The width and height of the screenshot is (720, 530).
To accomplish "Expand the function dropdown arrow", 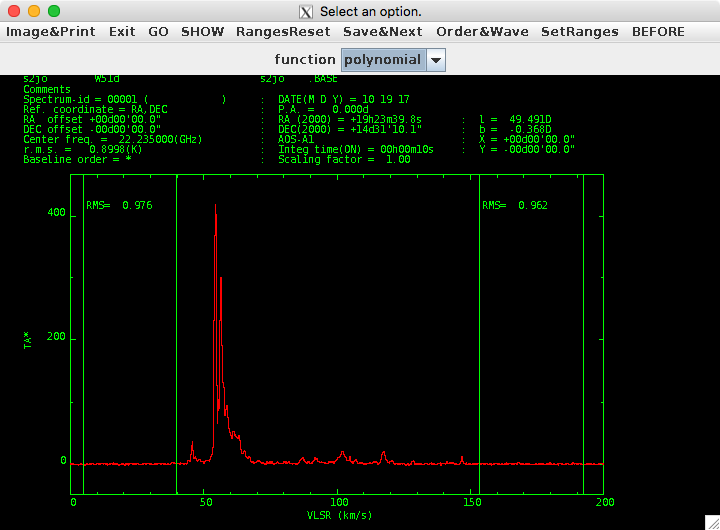I will (436, 60).
